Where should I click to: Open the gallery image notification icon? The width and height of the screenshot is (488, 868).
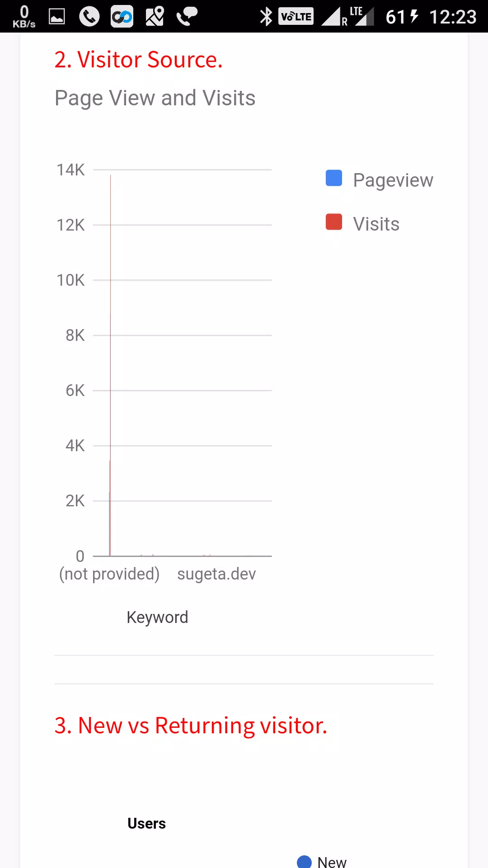tap(56, 17)
